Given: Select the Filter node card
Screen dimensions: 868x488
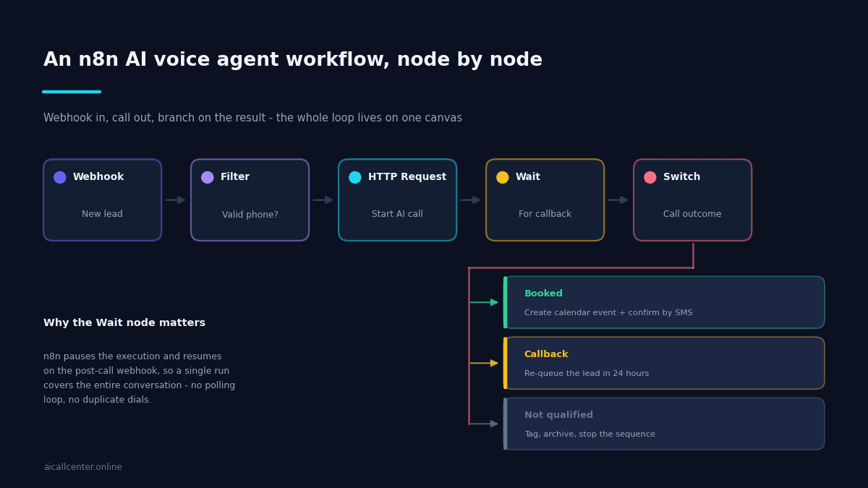Looking at the screenshot, I should pyautogui.click(x=250, y=200).
